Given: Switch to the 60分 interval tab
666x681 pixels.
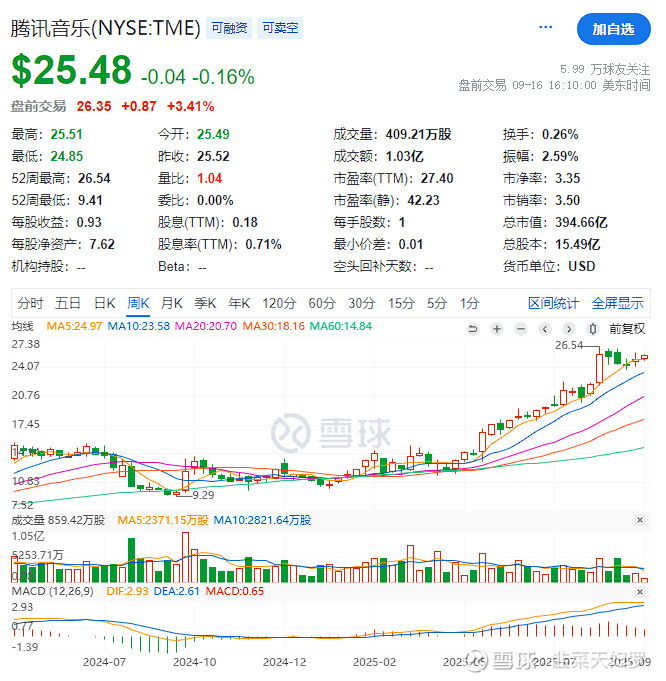Looking at the screenshot, I should click(x=322, y=303).
